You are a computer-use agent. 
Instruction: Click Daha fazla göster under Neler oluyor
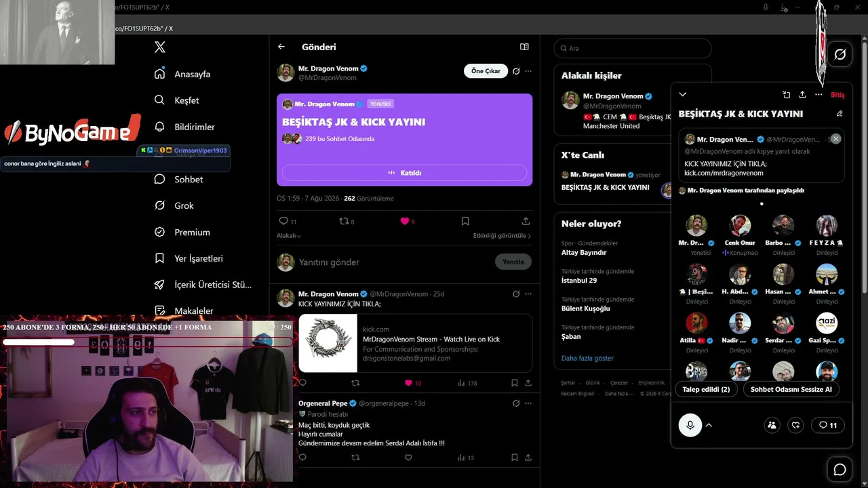(x=587, y=358)
